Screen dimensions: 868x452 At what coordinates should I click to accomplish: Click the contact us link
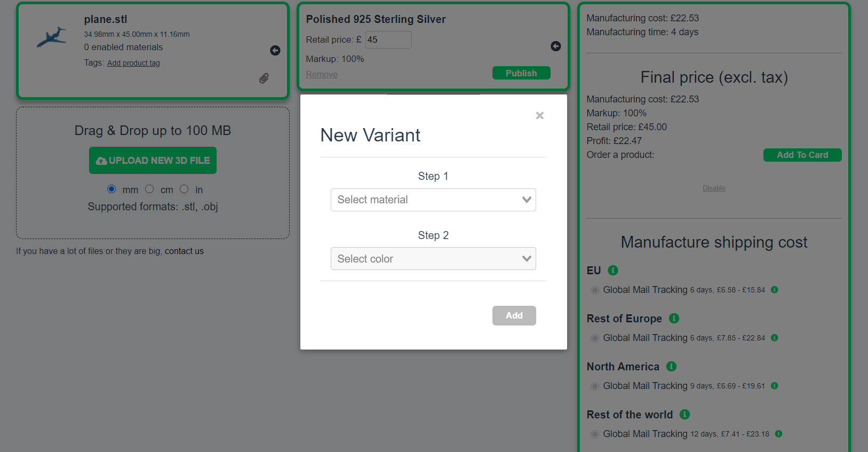(184, 251)
